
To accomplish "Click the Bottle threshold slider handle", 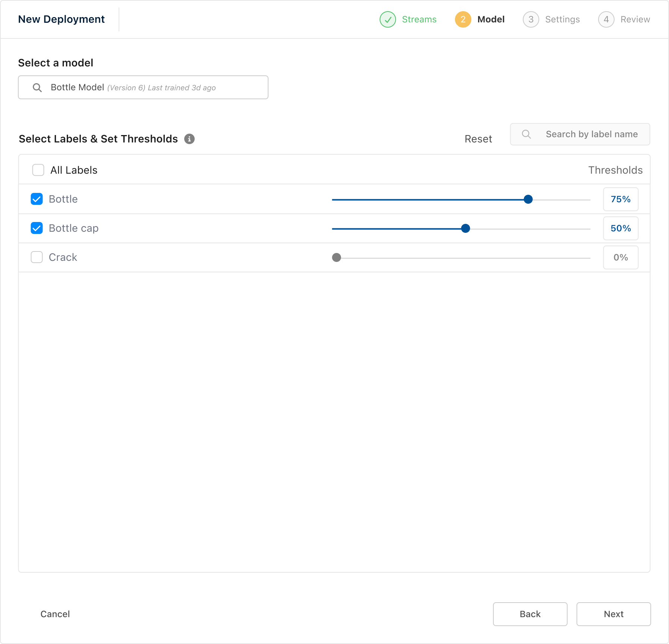I will (528, 200).
